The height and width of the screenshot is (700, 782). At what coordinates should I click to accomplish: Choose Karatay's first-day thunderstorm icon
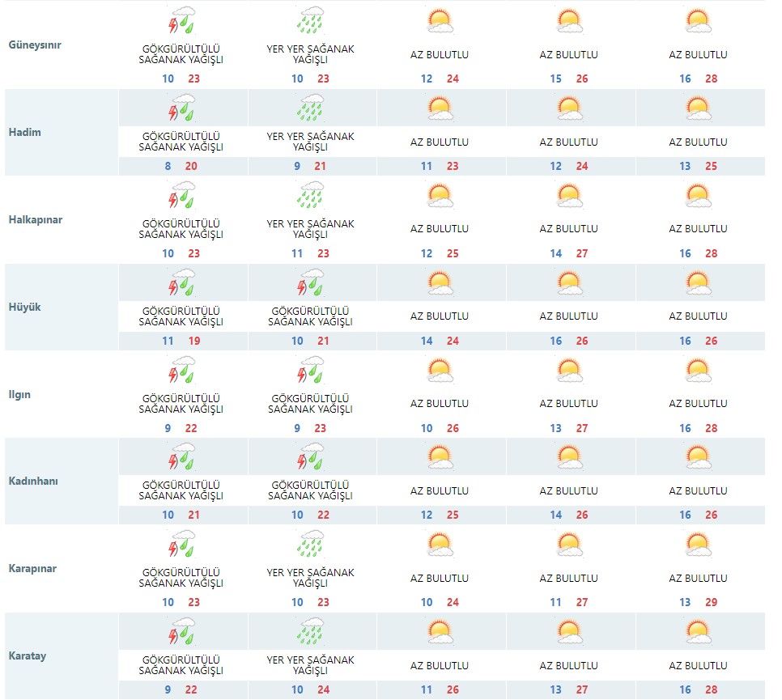coord(181,631)
